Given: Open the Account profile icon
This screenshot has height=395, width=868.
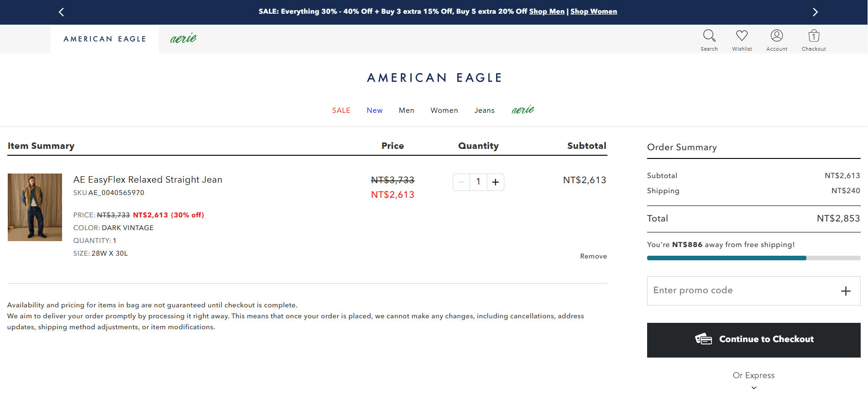Looking at the screenshot, I should tap(777, 36).
